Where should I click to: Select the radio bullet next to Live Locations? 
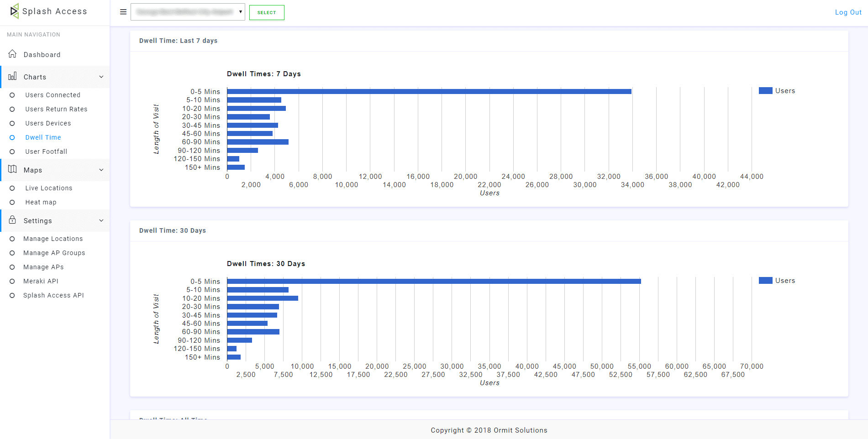tap(12, 188)
